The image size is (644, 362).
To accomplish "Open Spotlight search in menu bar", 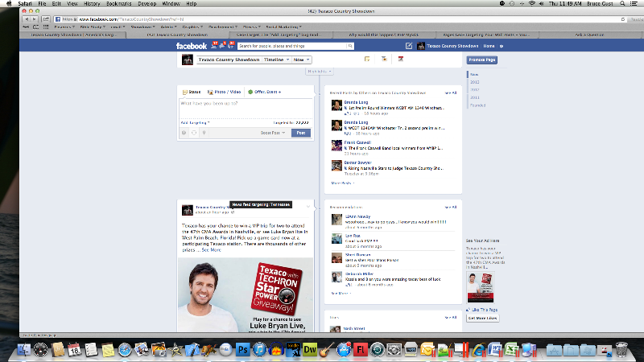I will (x=622, y=3).
